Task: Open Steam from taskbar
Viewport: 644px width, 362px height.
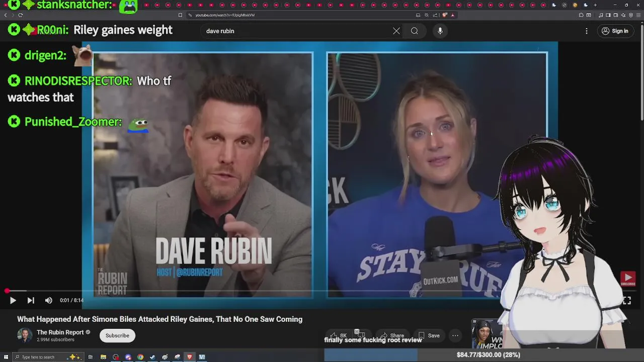Action: [x=152, y=357]
